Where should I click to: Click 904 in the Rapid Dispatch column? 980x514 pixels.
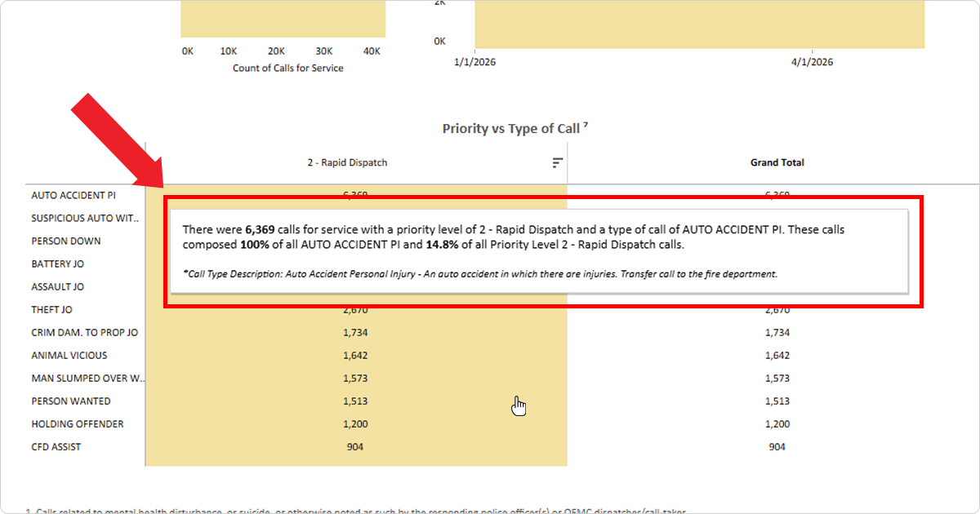(x=355, y=447)
